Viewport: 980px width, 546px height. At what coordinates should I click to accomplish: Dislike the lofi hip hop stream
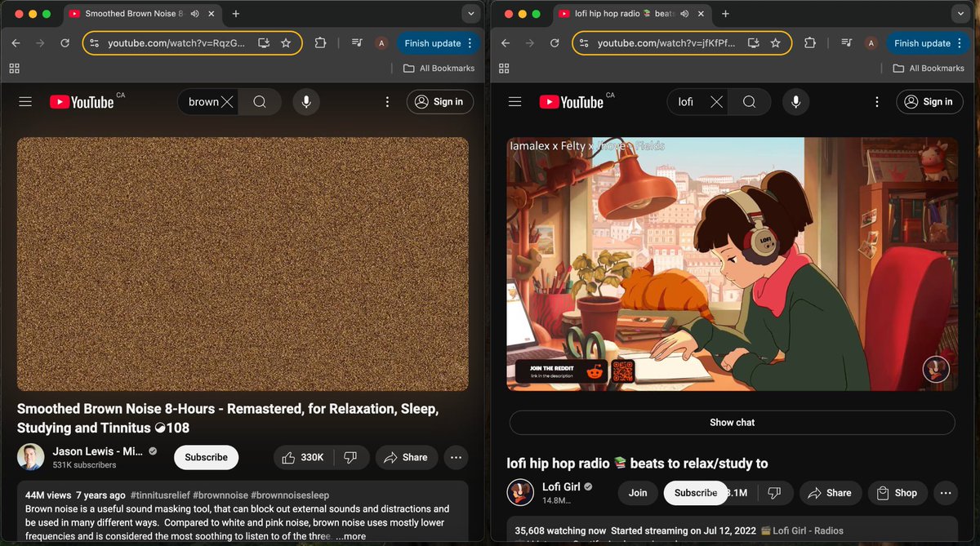coord(774,493)
